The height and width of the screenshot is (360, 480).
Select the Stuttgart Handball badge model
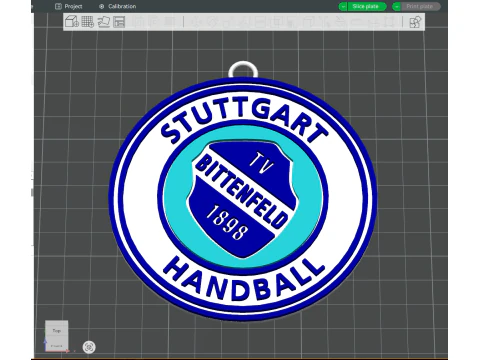[243, 199]
